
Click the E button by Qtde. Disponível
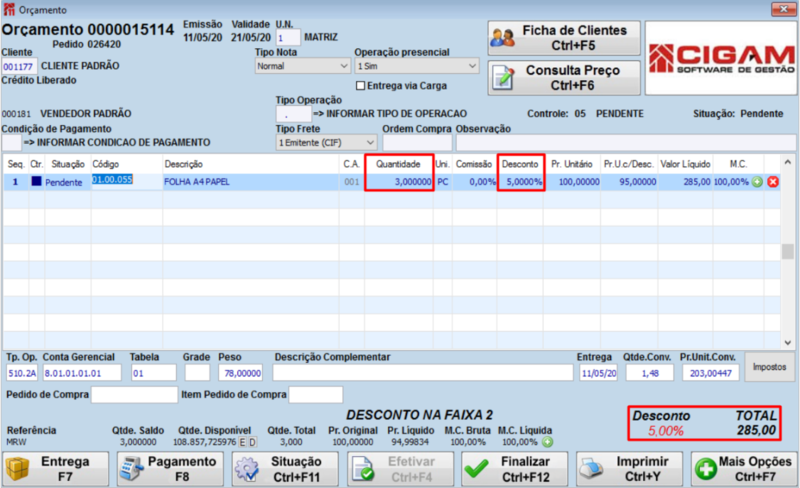(242, 443)
